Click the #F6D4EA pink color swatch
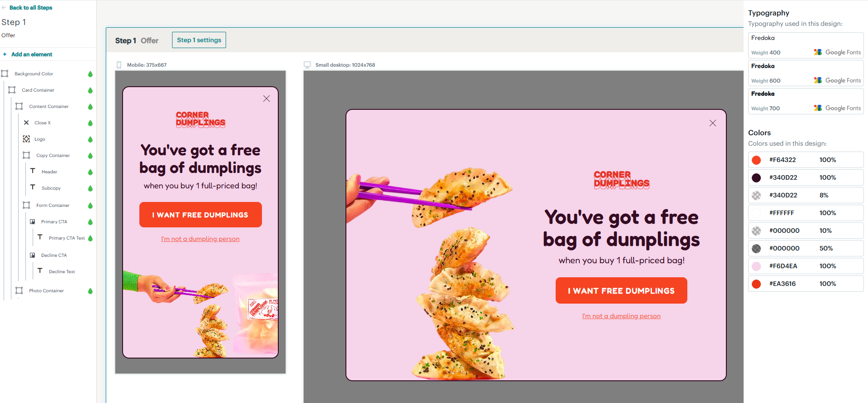Screen dimensions: 868x403 (756, 266)
